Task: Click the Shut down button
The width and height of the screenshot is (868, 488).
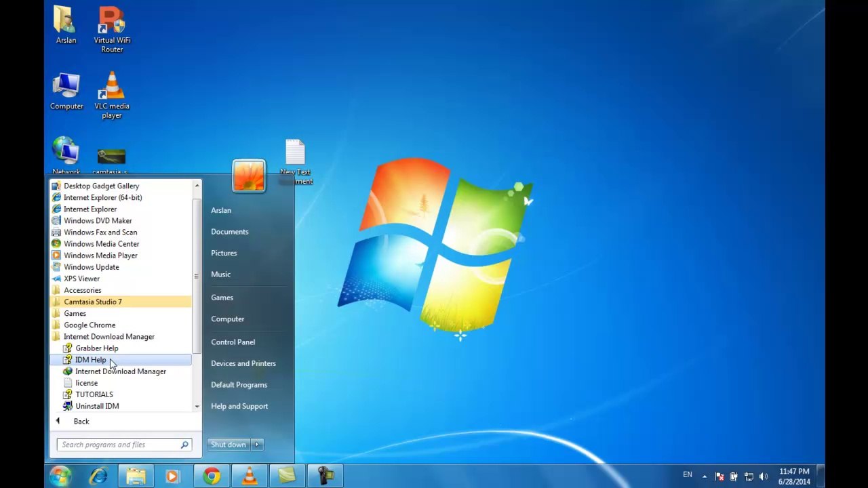Action: tap(229, 445)
